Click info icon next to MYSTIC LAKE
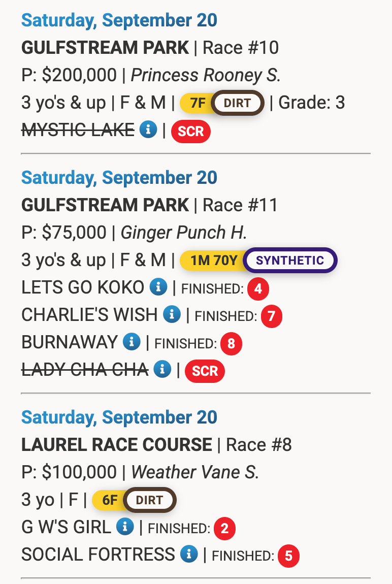Viewport: 392px width, 584px height. 148,130
